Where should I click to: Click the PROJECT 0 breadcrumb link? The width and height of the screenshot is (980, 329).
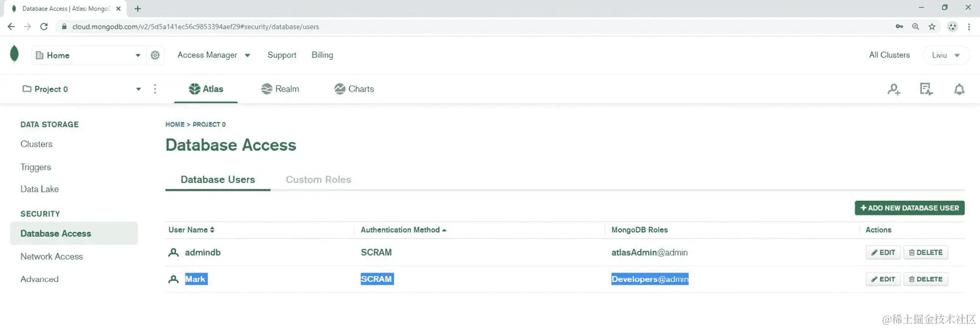[209, 124]
